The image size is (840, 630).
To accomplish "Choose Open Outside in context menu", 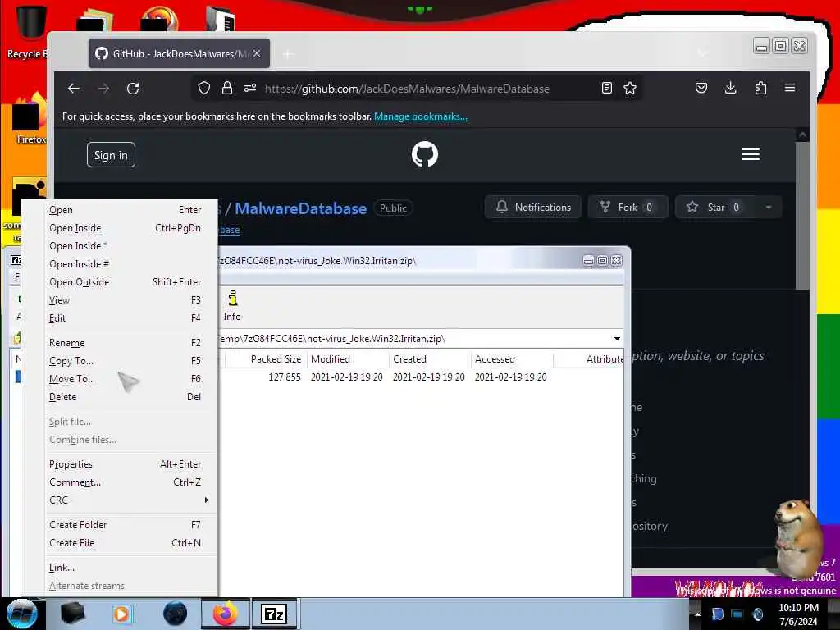I will click(x=125, y=282).
